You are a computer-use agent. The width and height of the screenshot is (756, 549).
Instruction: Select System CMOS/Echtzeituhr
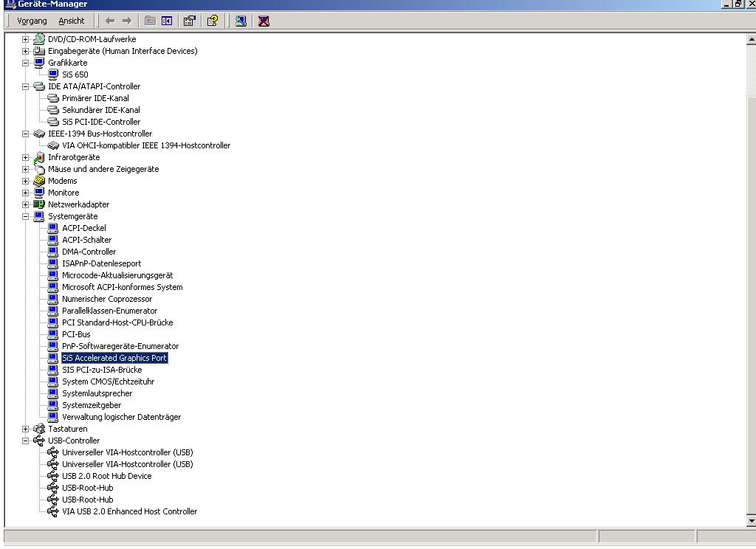point(109,381)
